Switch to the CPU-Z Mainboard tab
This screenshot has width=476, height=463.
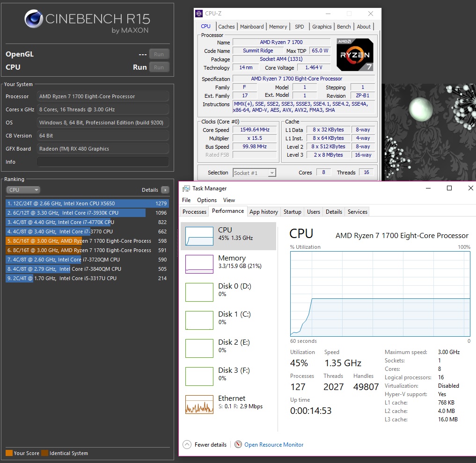pyautogui.click(x=252, y=27)
